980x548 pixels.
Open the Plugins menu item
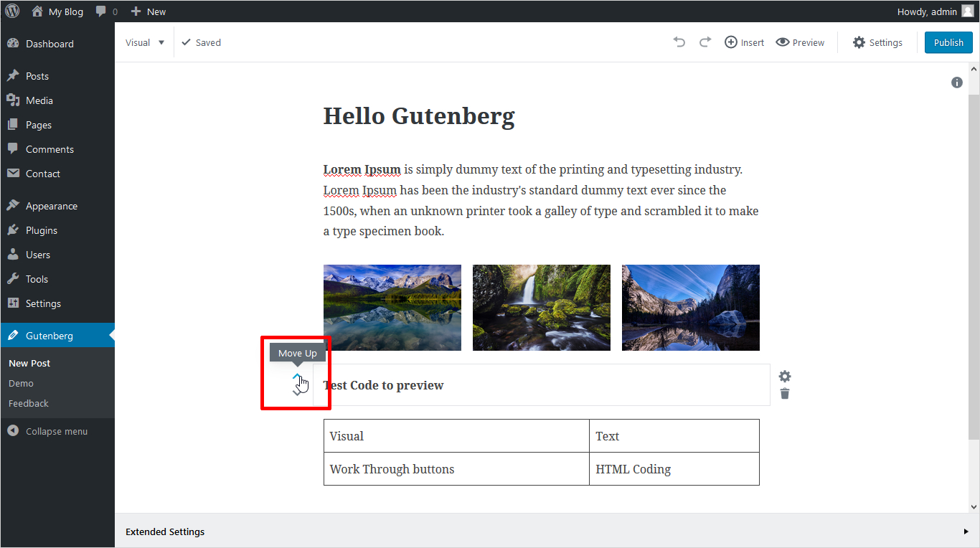pyautogui.click(x=41, y=230)
